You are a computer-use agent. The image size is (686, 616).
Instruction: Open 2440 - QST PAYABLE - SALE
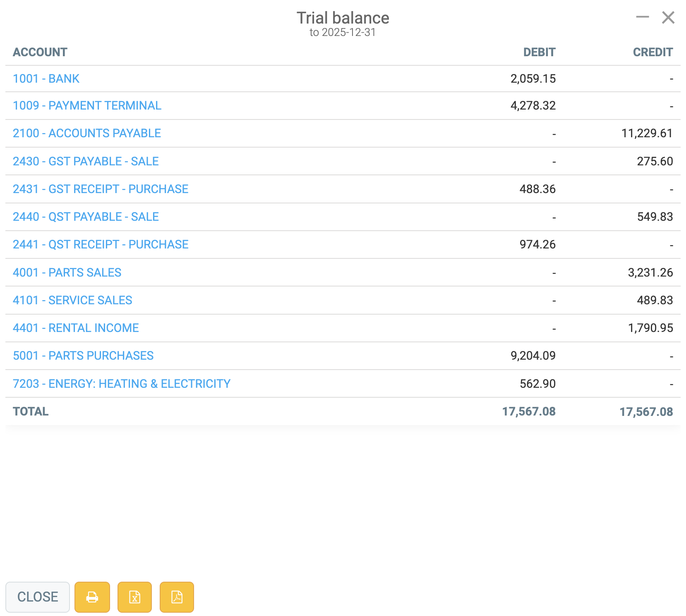86,217
